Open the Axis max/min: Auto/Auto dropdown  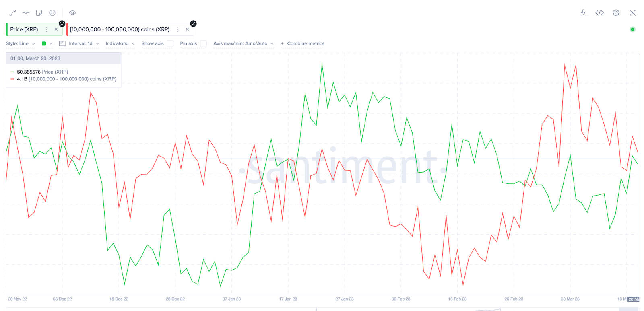coord(244,43)
